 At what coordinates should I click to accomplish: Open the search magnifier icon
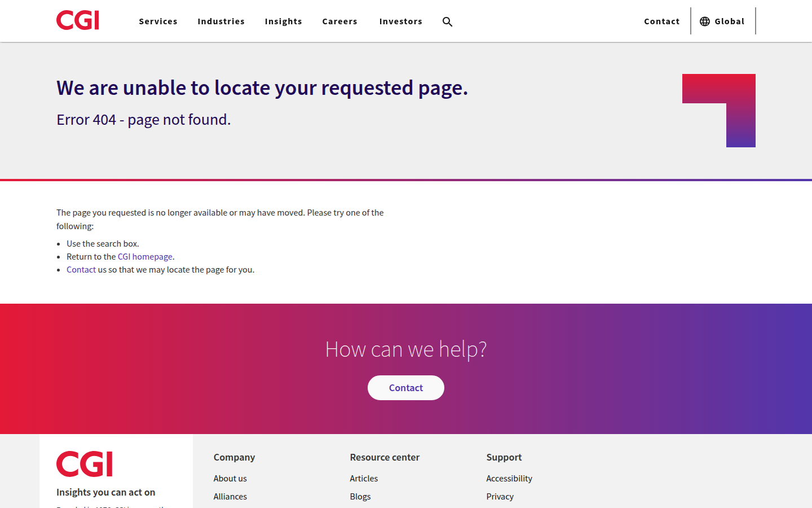click(x=447, y=21)
